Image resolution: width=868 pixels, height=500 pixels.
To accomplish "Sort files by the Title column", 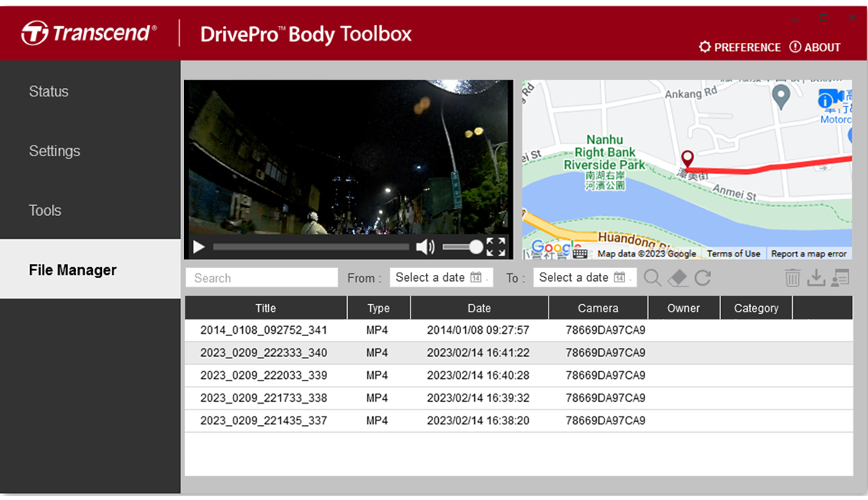I will 266,308.
